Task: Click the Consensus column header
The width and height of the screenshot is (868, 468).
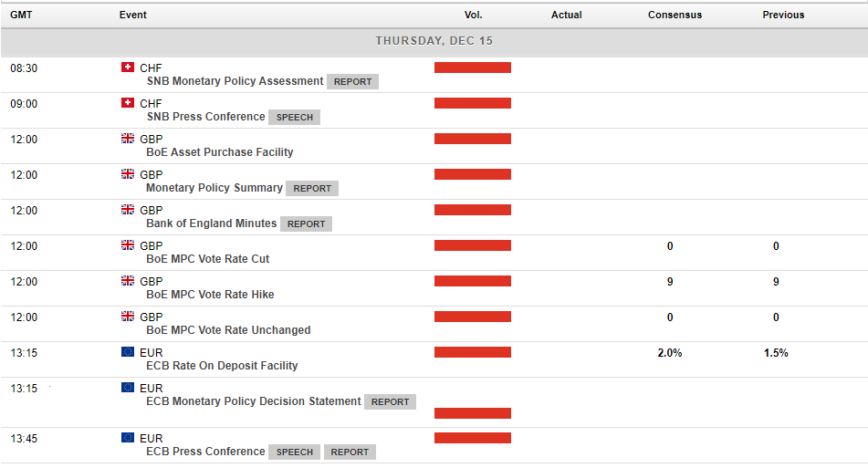Action: pos(675,15)
